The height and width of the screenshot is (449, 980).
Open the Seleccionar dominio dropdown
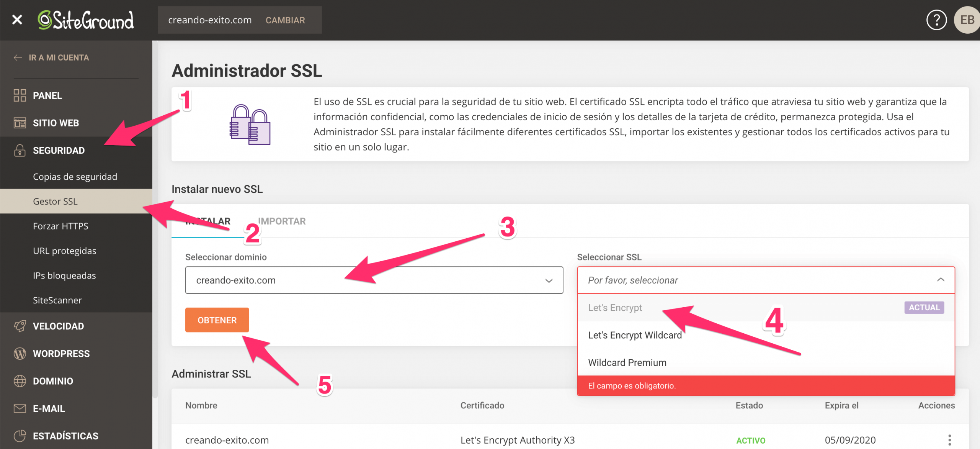374,280
